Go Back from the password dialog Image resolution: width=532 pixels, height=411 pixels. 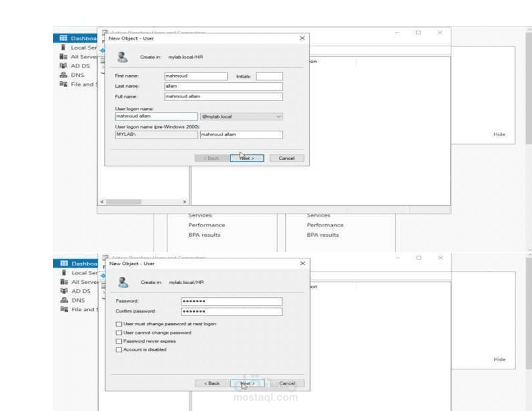click(x=212, y=383)
